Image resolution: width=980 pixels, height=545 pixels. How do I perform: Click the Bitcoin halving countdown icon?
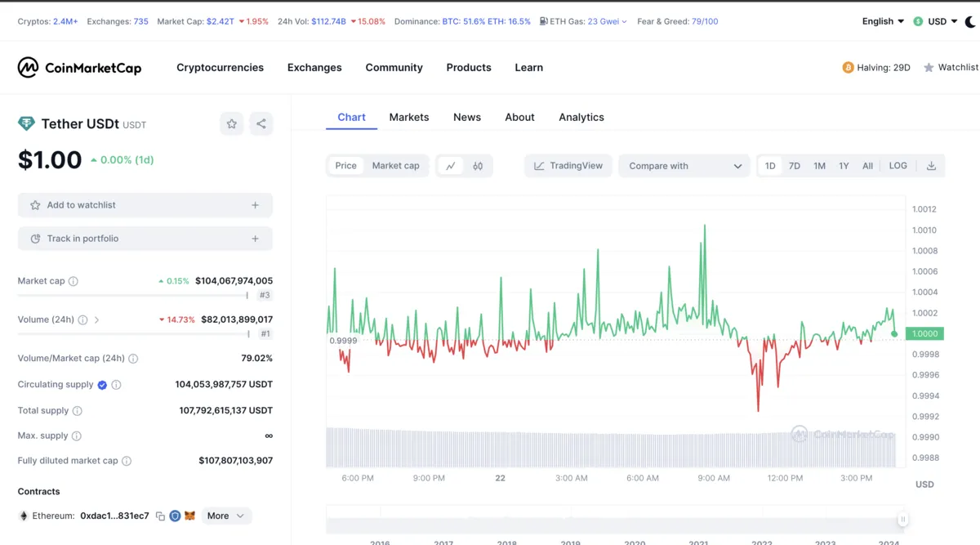[848, 68]
